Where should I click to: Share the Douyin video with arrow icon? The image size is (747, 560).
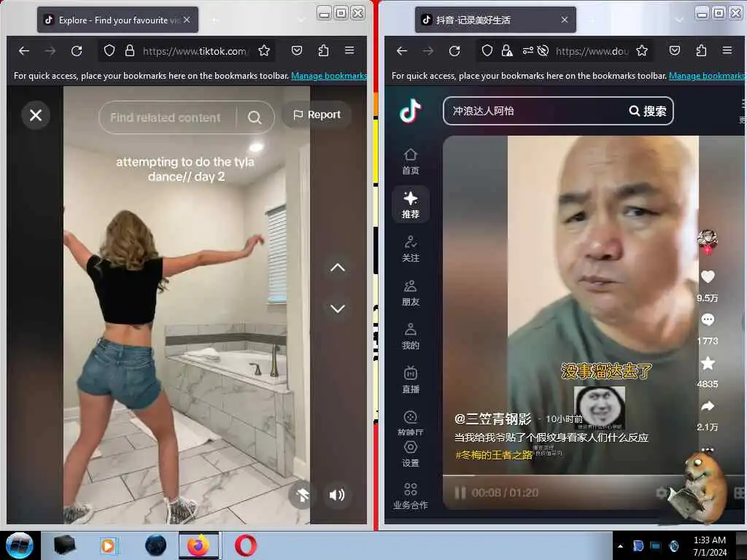click(708, 406)
